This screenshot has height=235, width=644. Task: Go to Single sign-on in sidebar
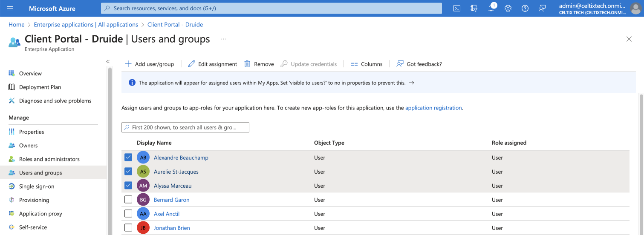click(x=37, y=186)
